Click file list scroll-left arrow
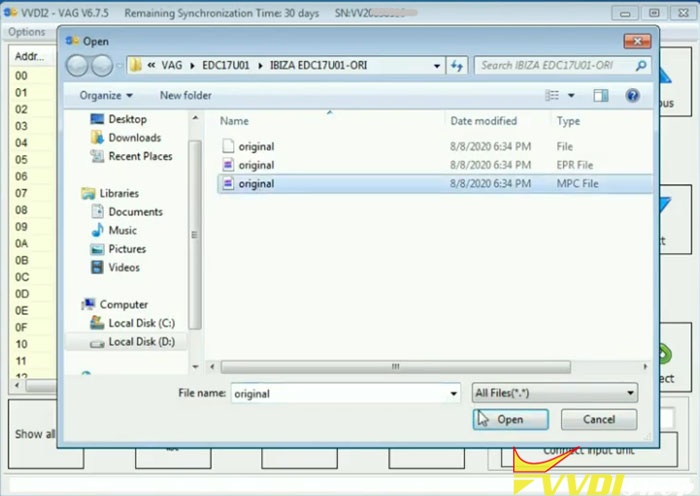700x496 pixels. pyautogui.click(x=212, y=367)
